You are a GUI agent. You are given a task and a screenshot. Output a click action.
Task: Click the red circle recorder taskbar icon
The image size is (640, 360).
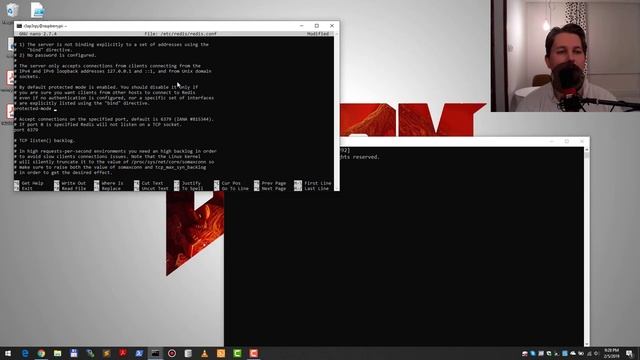coord(172,353)
